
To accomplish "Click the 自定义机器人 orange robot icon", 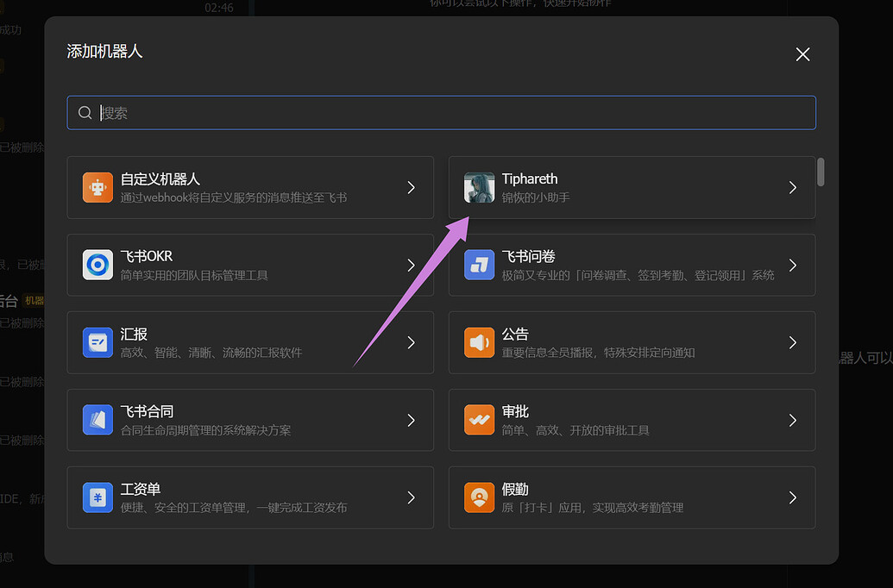I will click(97, 187).
